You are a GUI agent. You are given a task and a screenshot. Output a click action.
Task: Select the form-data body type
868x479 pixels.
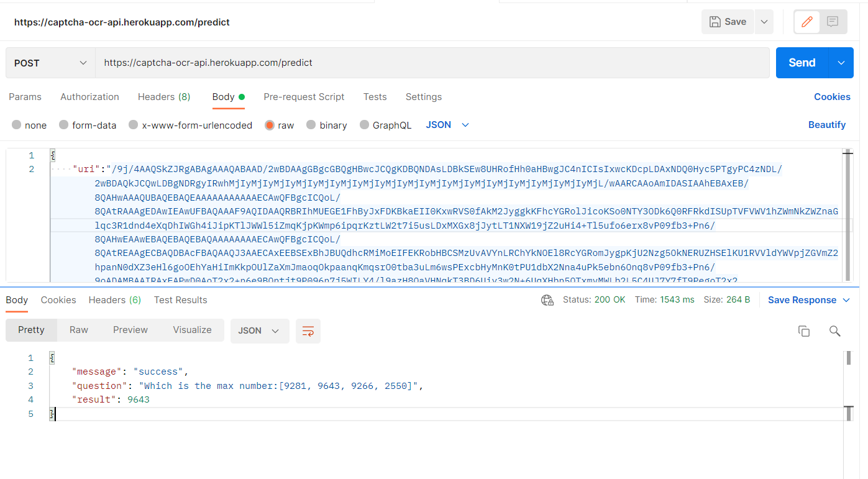coord(88,125)
